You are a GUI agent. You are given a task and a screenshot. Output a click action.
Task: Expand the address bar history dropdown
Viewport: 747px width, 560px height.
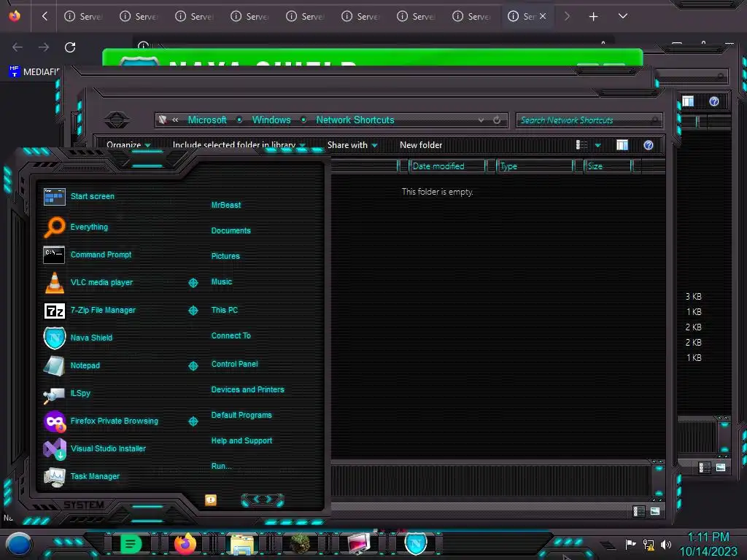tap(481, 120)
